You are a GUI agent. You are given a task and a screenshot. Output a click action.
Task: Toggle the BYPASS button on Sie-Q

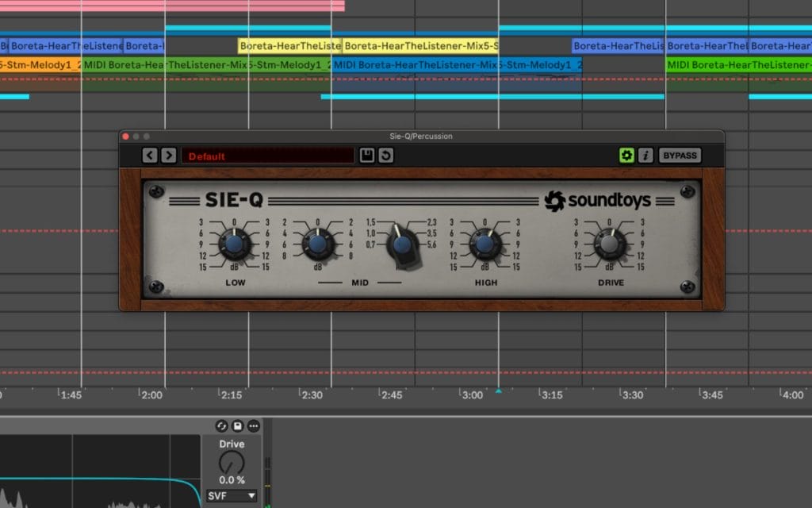pyautogui.click(x=680, y=156)
